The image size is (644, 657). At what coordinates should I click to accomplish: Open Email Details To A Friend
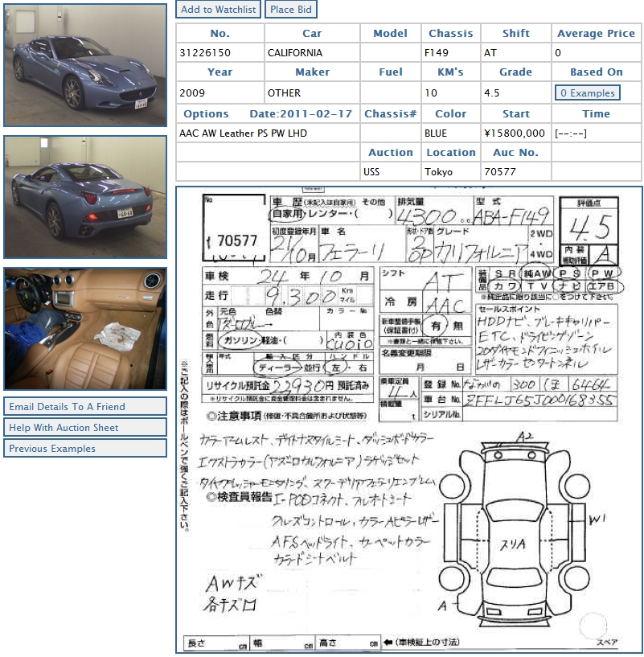[x=85, y=406]
